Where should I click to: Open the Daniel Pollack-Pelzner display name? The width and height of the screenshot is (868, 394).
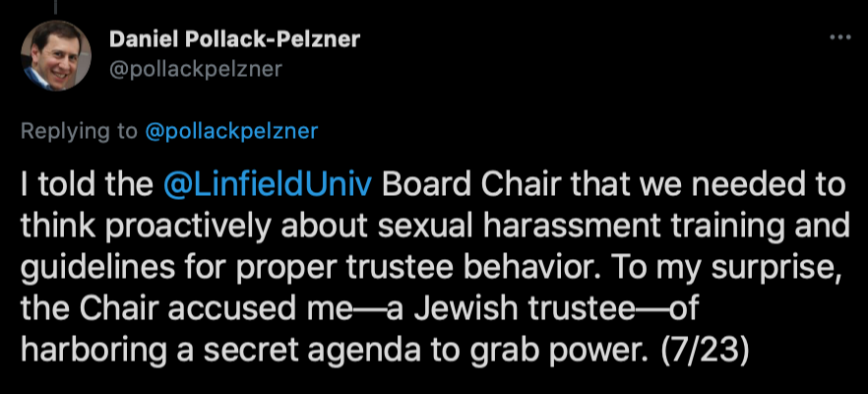click(x=234, y=40)
